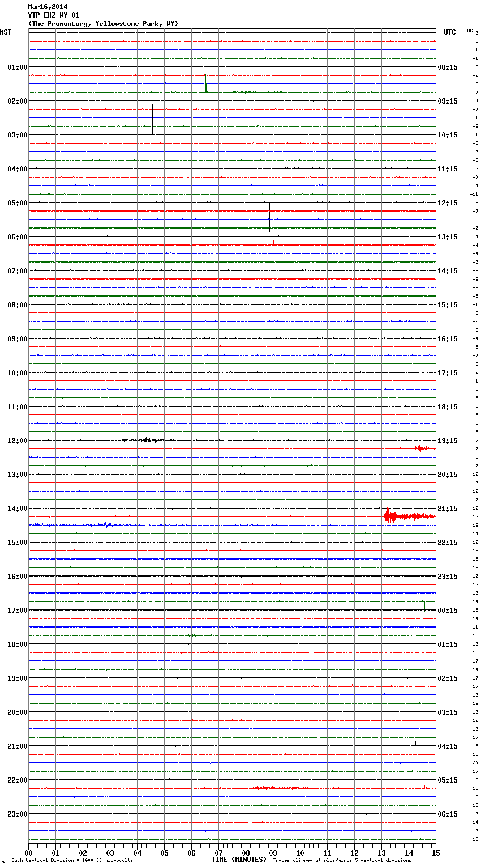Click the 00:15 UTC time label
The width and height of the screenshot is (481, 868).
pos(448,611)
